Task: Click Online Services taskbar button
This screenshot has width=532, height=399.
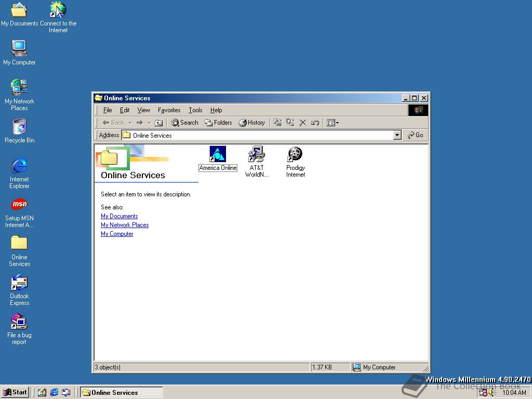Action: pyautogui.click(x=122, y=393)
